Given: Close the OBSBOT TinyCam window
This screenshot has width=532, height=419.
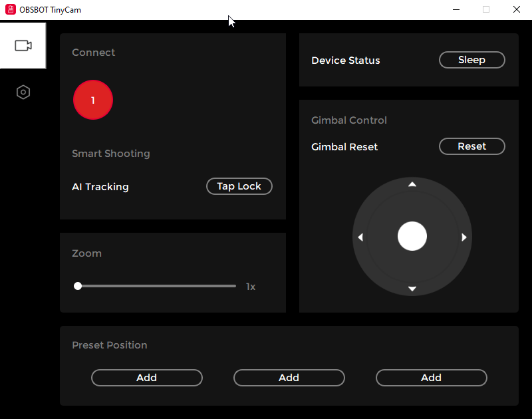Looking at the screenshot, I should coord(517,9).
